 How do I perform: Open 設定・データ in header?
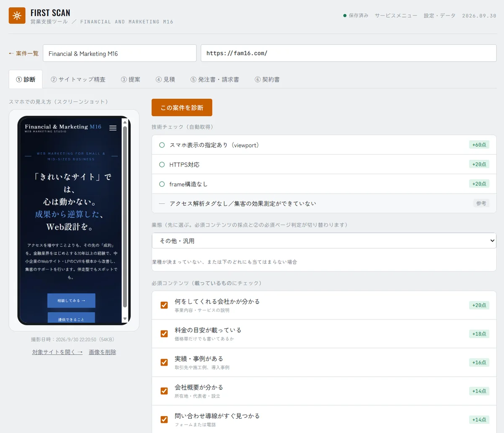point(439,16)
